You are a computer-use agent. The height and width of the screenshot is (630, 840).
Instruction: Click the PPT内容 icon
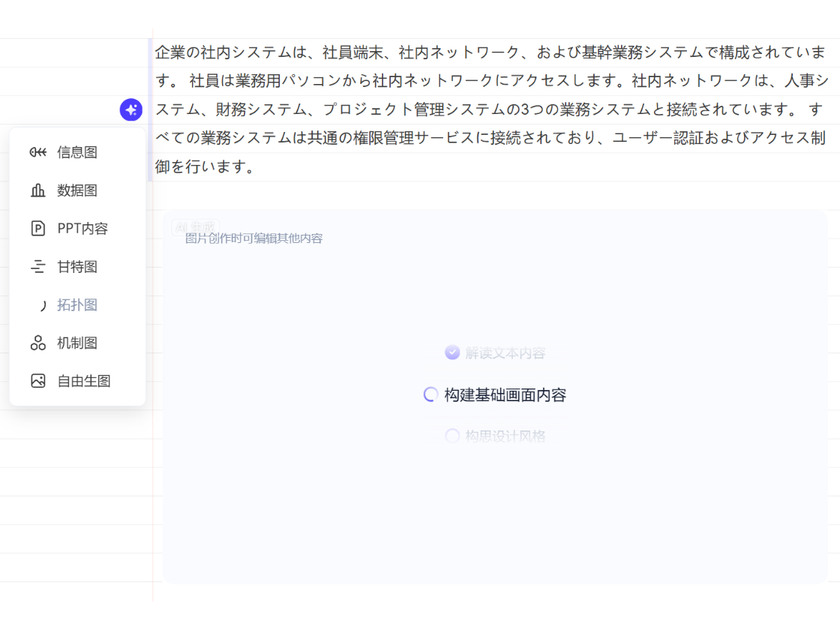(38, 229)
